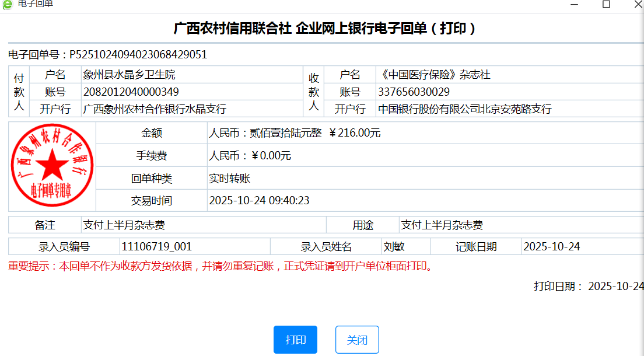Click the browser icon in title bar
Image resolution: width=644 pixels, height=356 pixels.
click(x=8, y=4)
